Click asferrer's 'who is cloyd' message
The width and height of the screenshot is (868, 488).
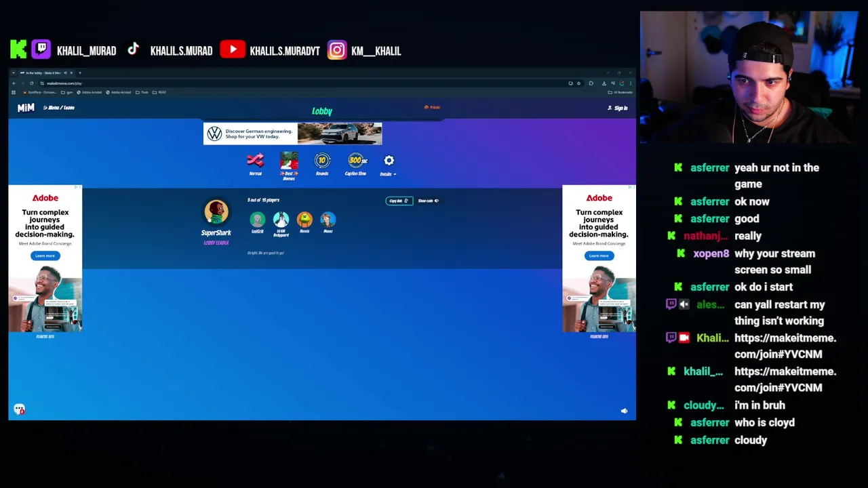764,423
